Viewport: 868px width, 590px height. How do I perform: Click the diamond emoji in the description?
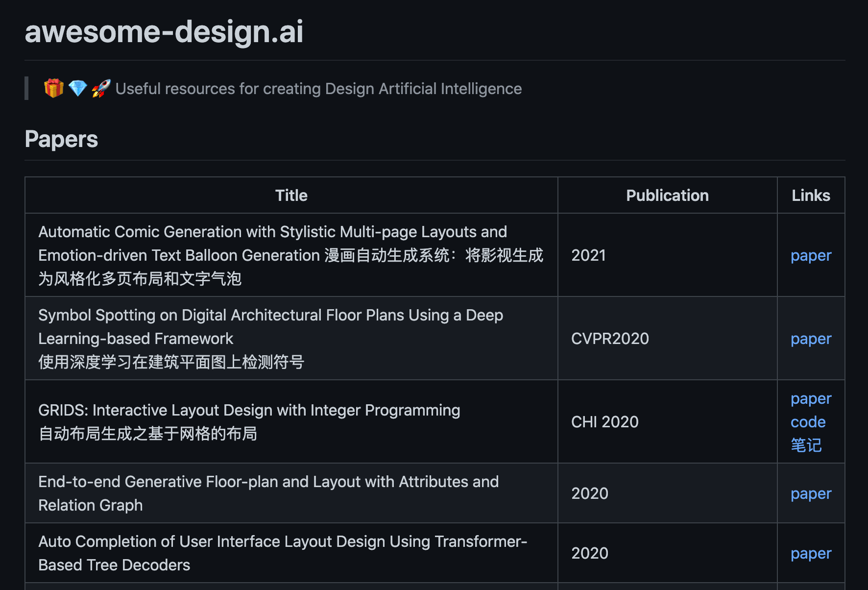click(x=77, y=89)
